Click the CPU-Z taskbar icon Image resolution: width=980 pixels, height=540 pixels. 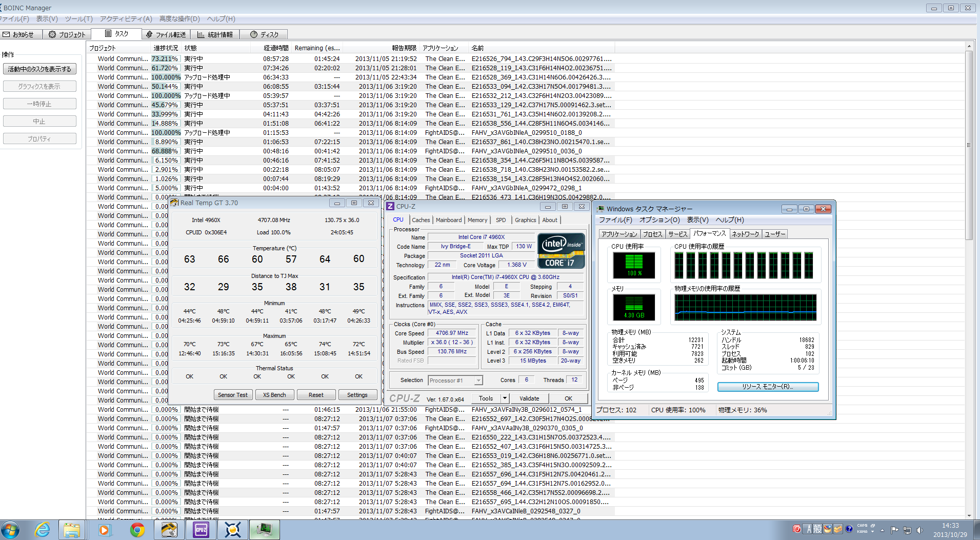(x=201, y=530)
